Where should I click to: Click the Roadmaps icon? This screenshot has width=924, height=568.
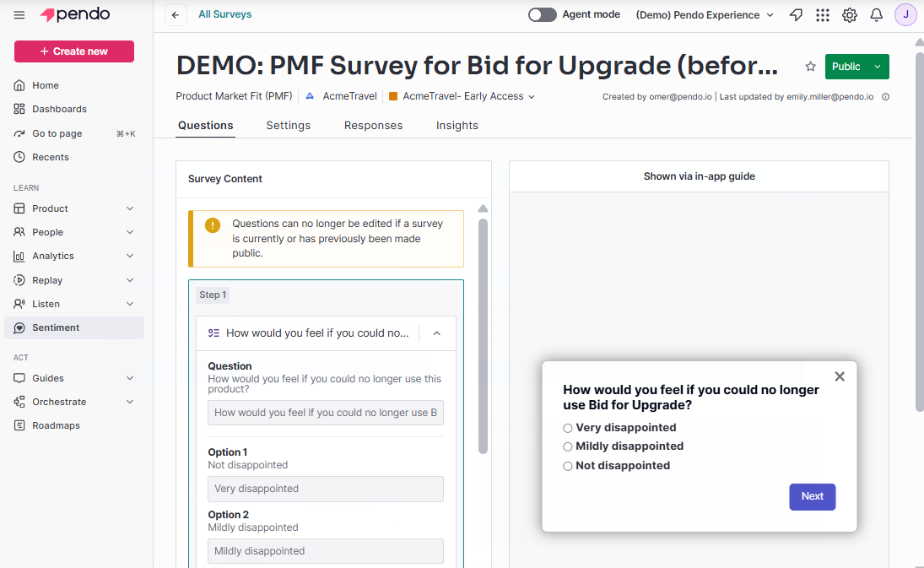tap(19, 425)
